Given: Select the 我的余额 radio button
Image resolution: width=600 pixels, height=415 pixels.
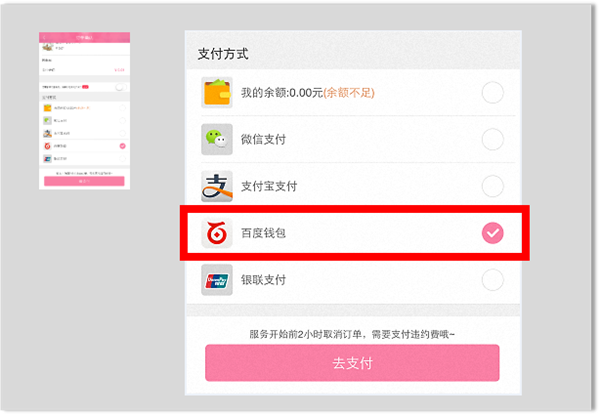Looking at the screenshot, I should pos(492,93).
